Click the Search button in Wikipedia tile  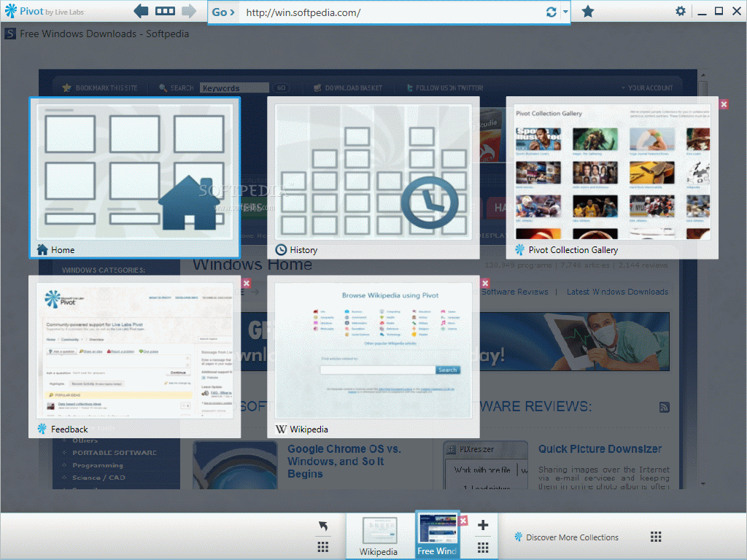[447, 370]
